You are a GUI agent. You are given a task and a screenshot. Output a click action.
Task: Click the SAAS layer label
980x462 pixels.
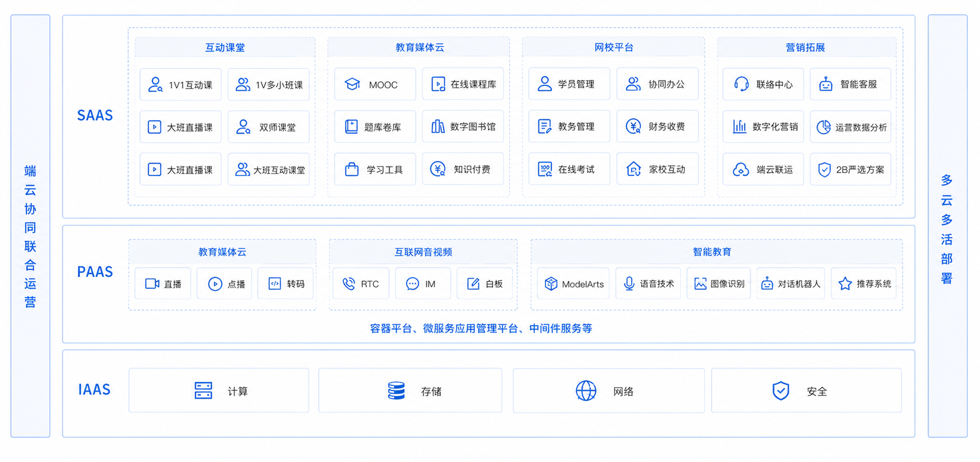(95, 115)
